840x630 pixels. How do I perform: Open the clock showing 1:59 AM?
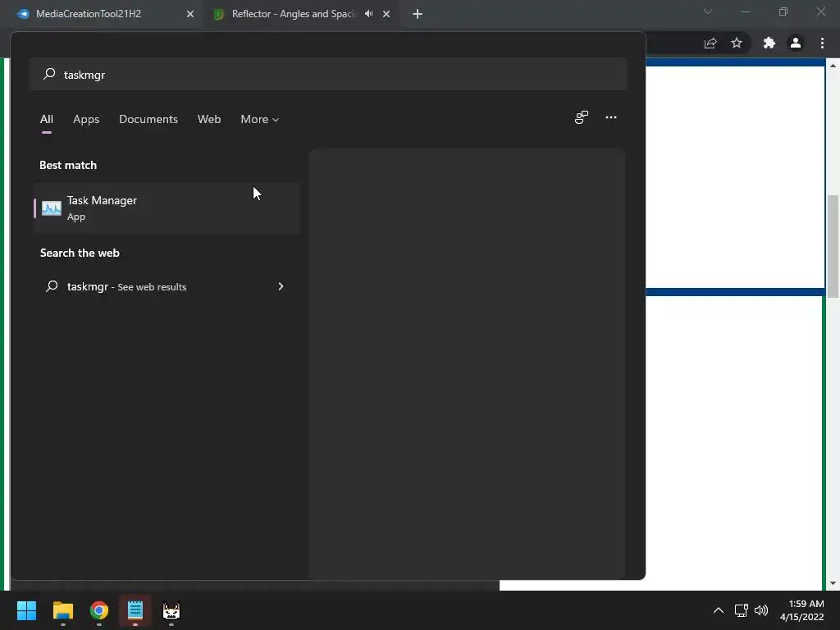click(802, 610)
